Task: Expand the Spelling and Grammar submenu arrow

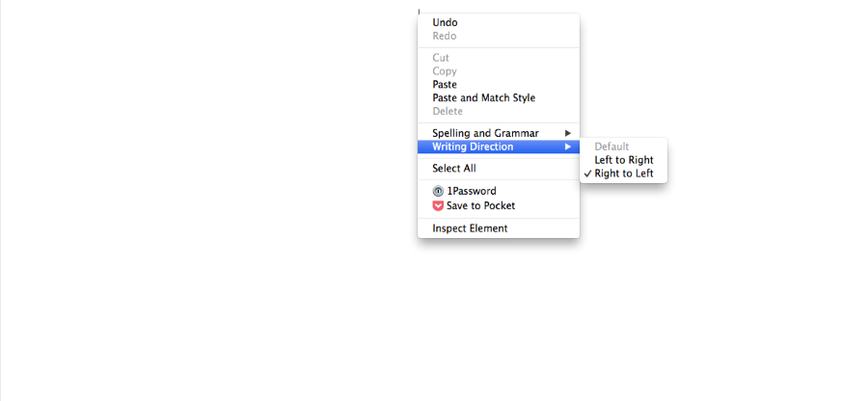Action: pyautogui.click(x=568, y=133)
